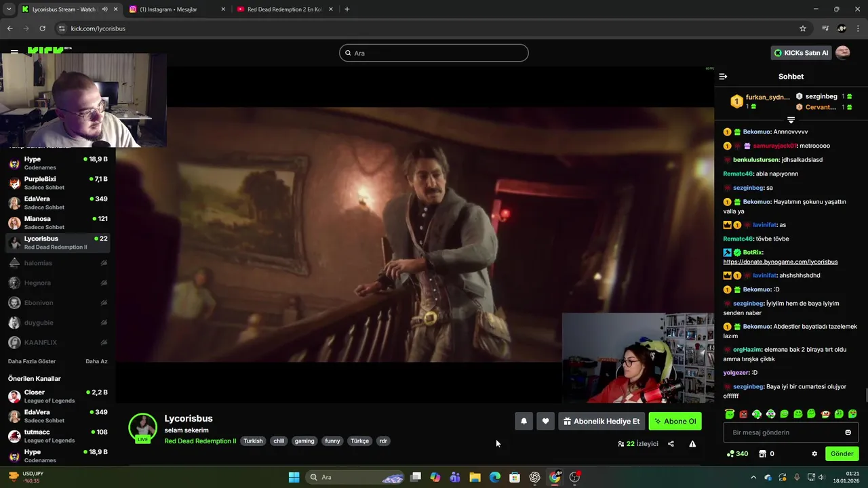Open new browser tab

coord(347,9)
